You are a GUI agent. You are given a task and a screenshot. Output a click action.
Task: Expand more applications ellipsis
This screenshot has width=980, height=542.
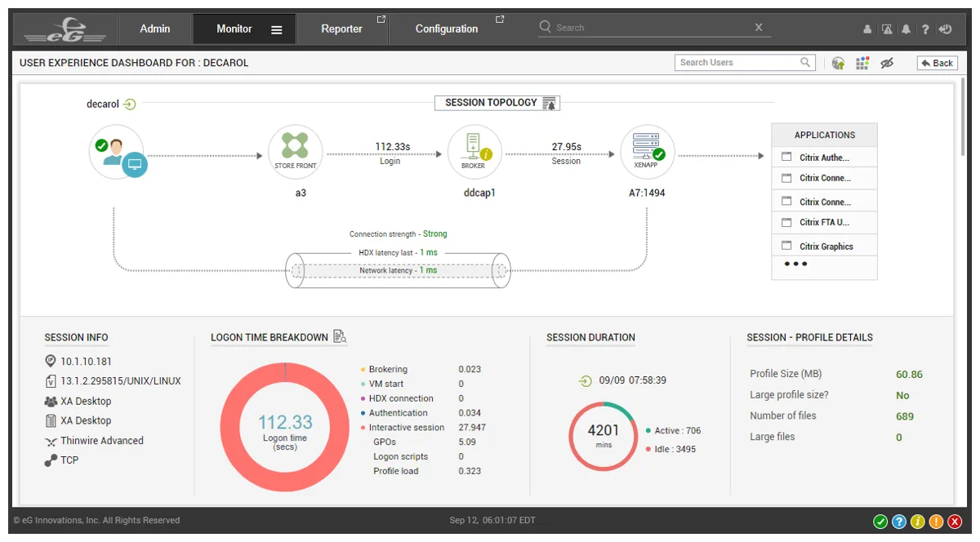pos(795,264)
